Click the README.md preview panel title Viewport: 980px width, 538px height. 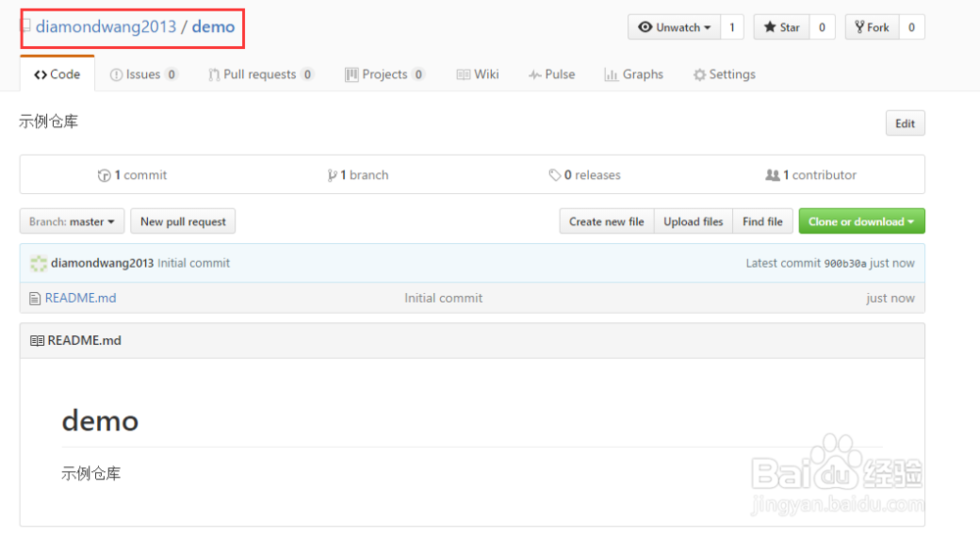point(84,341)
